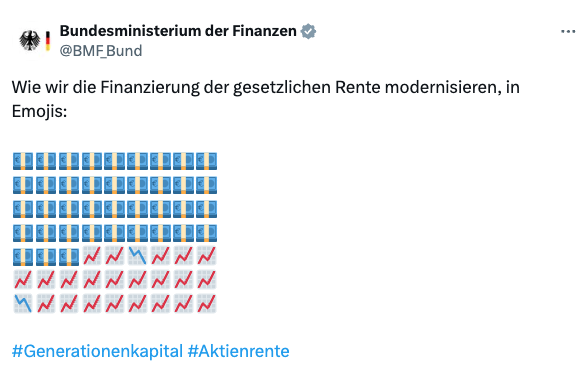588x377 pixels.
Task: Open the Bundesministerium der Finanzen profile name
Action: (178, 31)
